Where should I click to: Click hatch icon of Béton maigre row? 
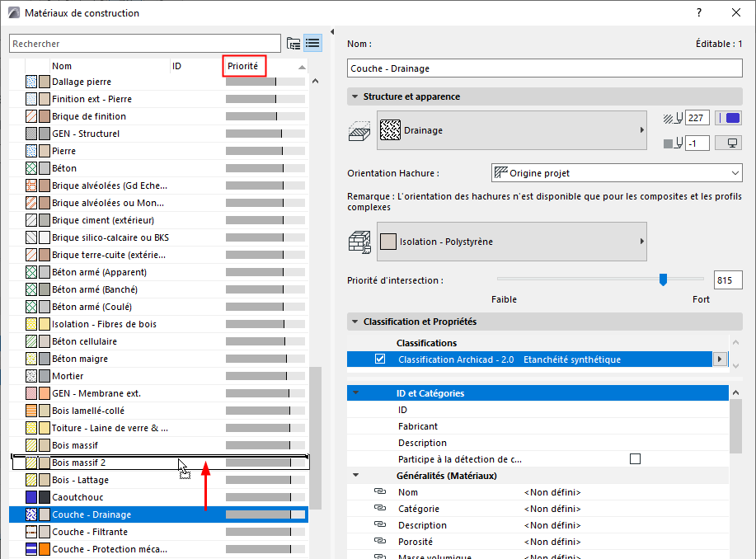[x=31, y=359]
